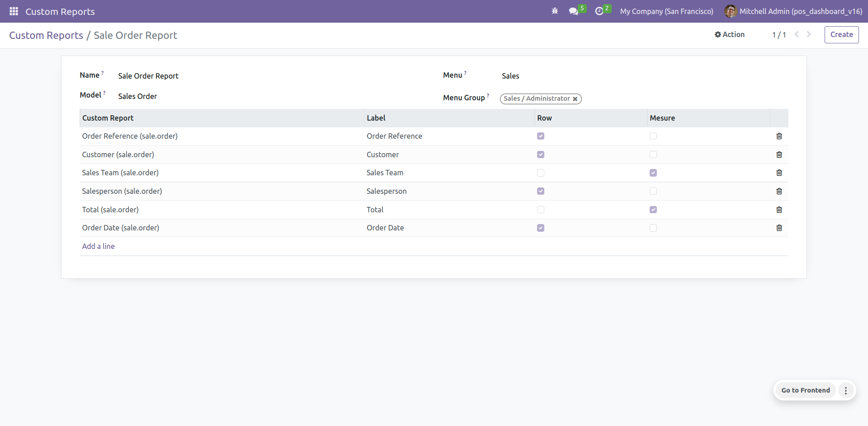The image size is (868, 426).
Task: Go to Custom Reports breadcrumb
Action: coord(46,35)
